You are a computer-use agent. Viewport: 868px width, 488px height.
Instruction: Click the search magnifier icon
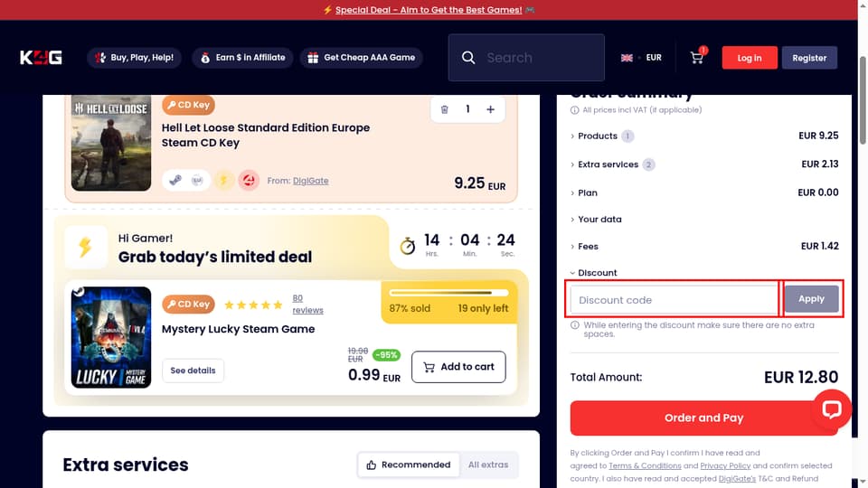(468, 58)
